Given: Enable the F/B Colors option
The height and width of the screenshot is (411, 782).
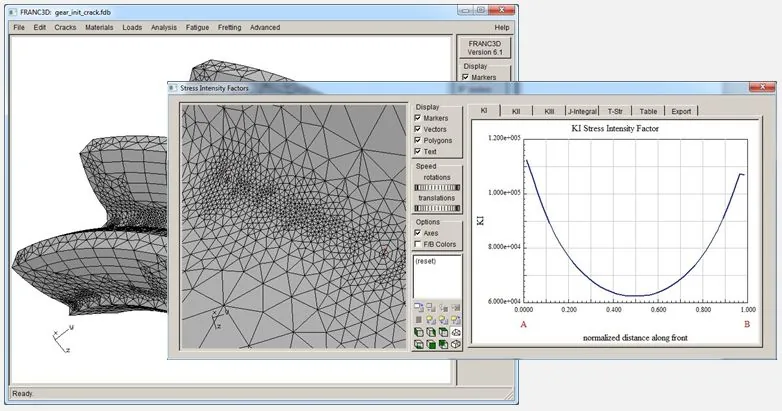Looking at the screenshot, I should tap(418, 244).
